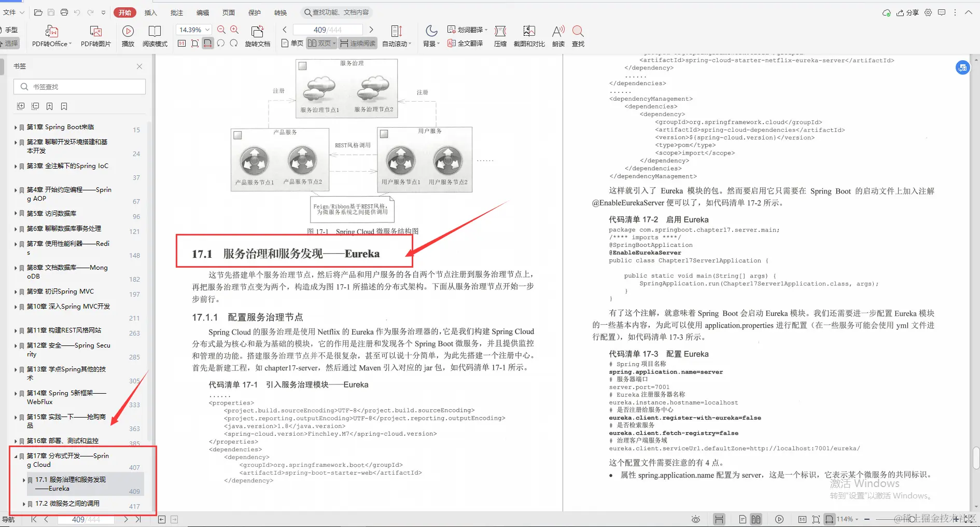The height and width of the screenshot is (527, 980).
Task: Open the 全文翻译 full-text translation tool
Action: pyautogui.click(x=465, y=44)
